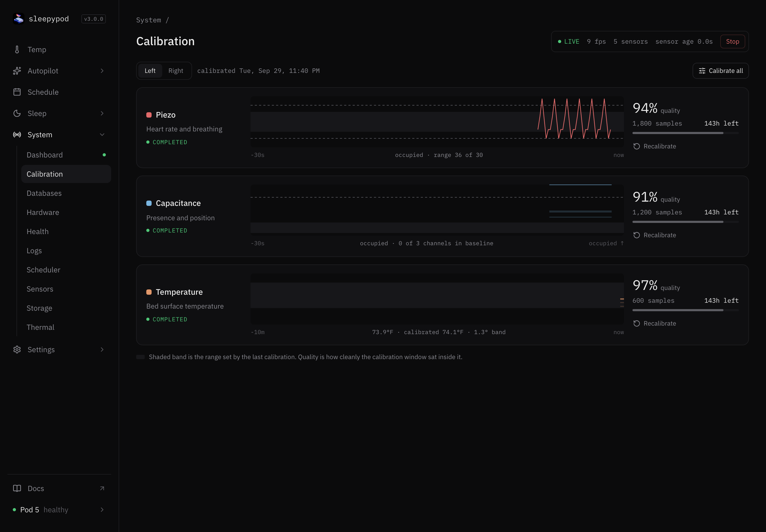Screen dimensions: 766x532
Task: Click the Piezo waveform chart
Action: click(x=437, y=122)
